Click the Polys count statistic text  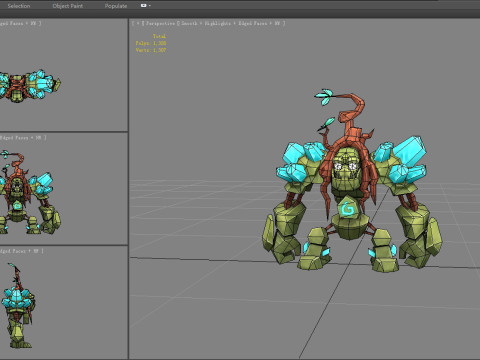[x=151, y=43]
